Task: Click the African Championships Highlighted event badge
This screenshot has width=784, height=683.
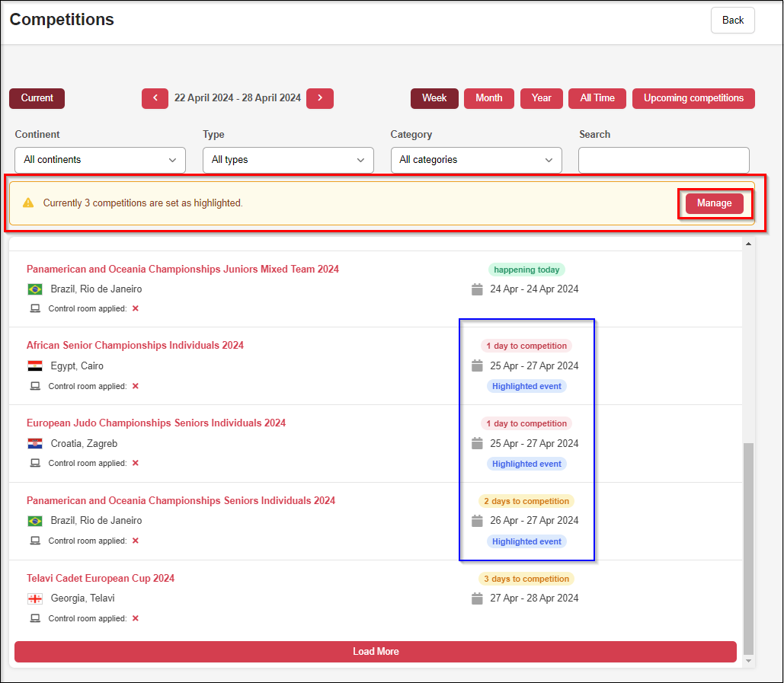Action: pyautogui.click(x=526, y=387)
